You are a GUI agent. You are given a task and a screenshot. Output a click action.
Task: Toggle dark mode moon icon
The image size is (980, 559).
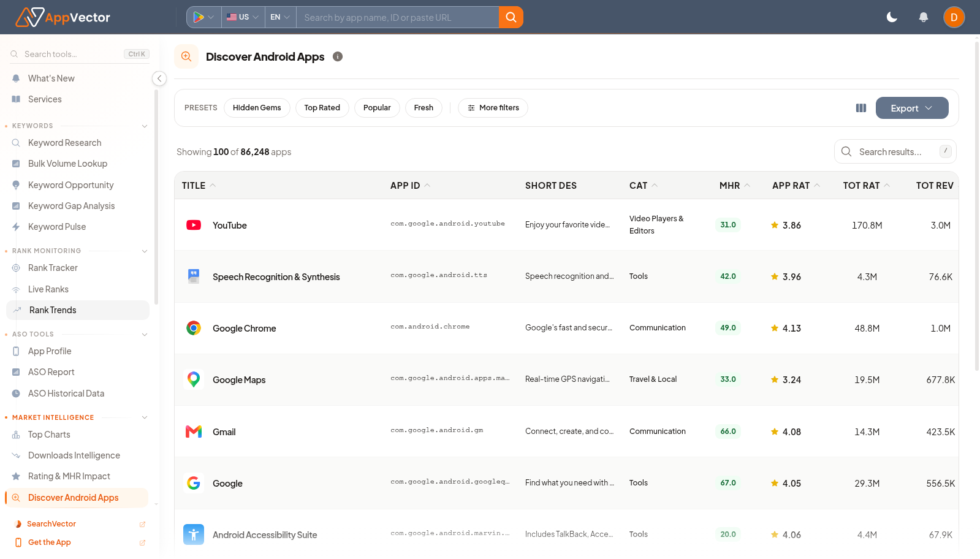point(892,17)
